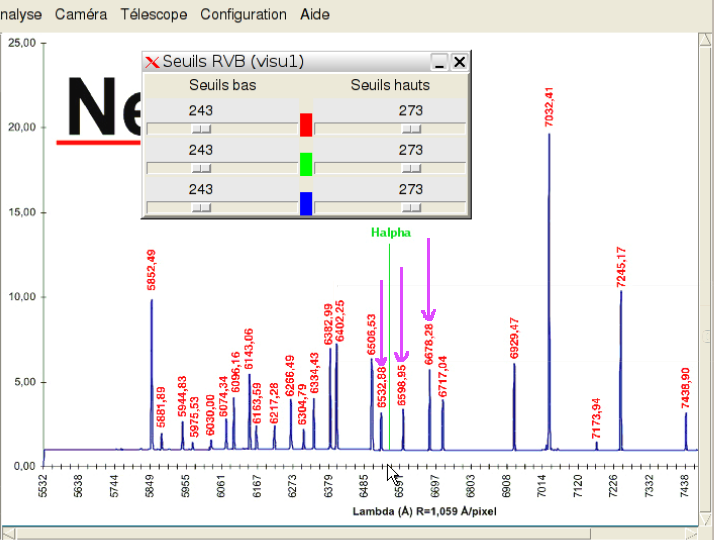
Task: Click the vertical scrollbar down arrow
Action: click(x=706, y=520)
